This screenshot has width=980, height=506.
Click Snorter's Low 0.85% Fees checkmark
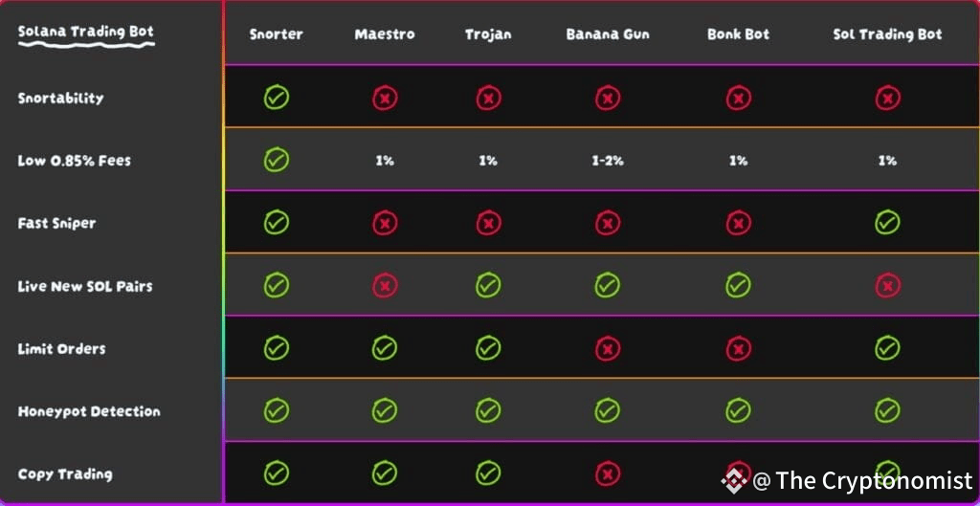[x=277, y=160]
